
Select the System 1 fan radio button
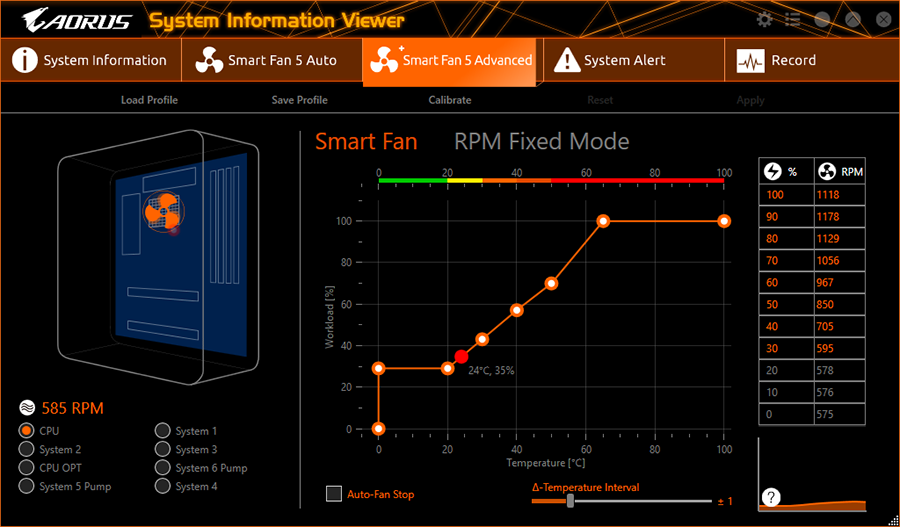point(162,430)
